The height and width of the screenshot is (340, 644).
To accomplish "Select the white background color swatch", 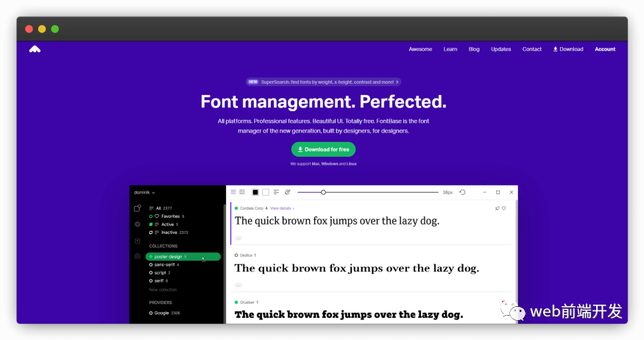I will pyautogui.click(x=266, y=192).
